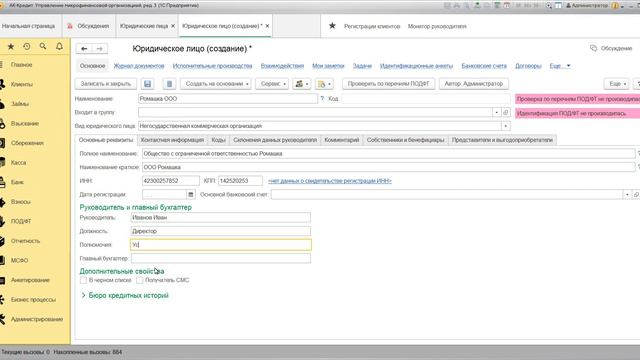Expand Входит в группу dropdown arrow
Viewport: 640px width, 360px height.
point(496,112)
